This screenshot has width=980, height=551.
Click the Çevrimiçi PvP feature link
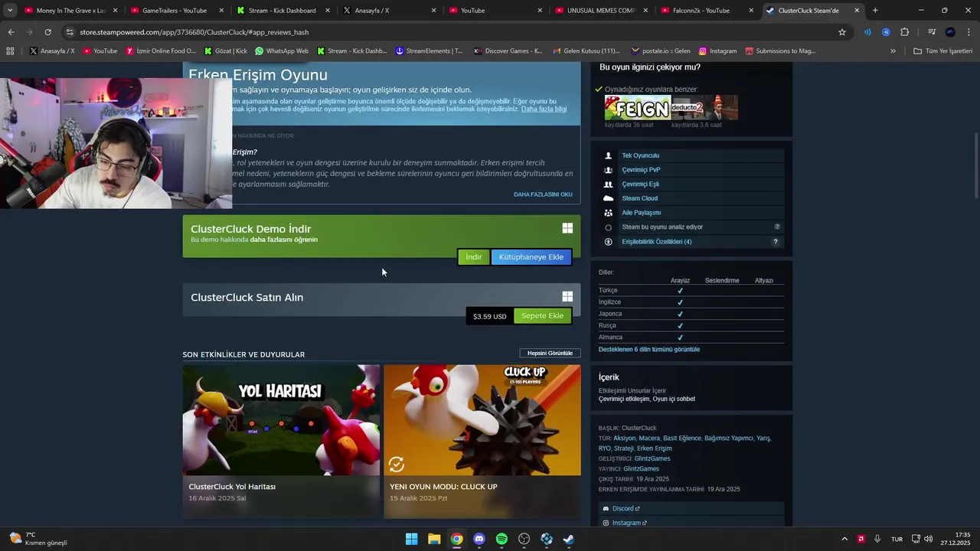point(641,170)
